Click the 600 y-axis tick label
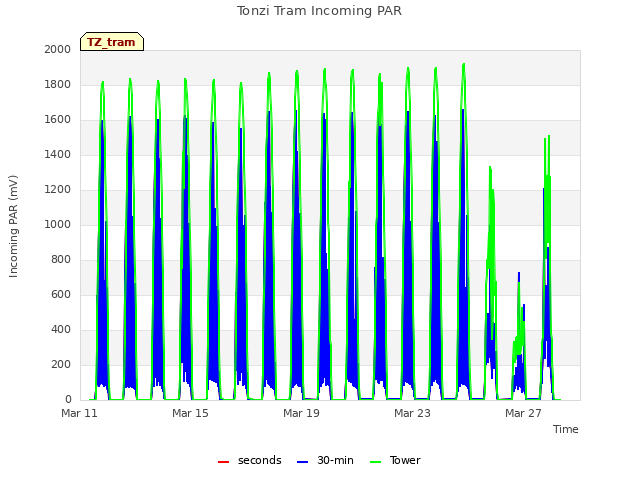Viewport: 640px width, 480px height. click(x=61, y=294)
